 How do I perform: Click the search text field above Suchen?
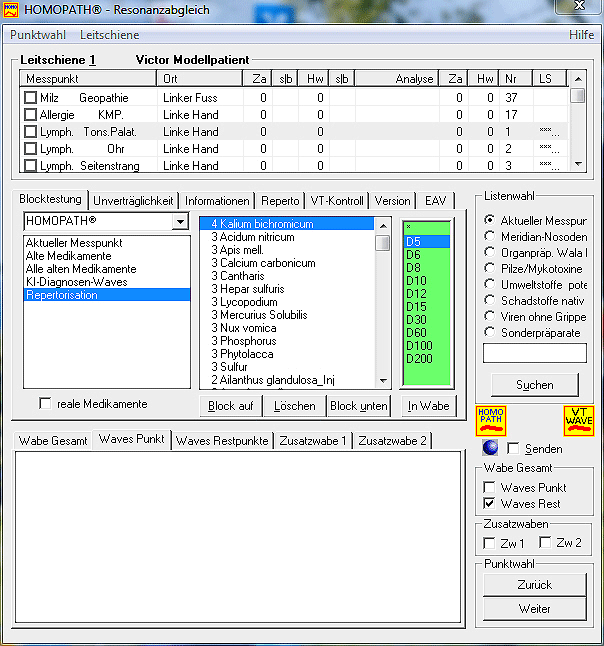click(534, 353)
